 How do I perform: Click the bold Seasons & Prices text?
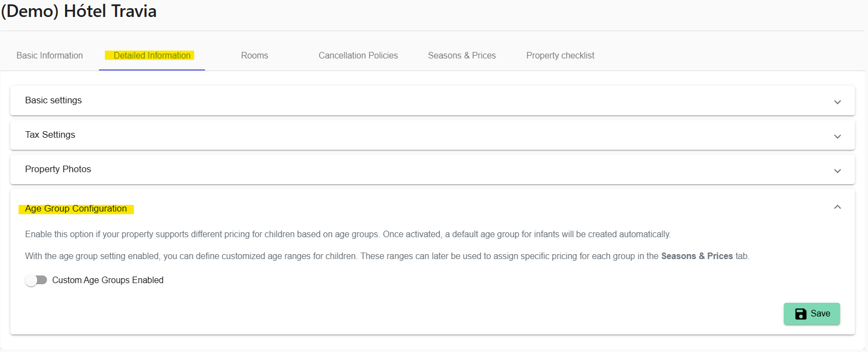697,256
